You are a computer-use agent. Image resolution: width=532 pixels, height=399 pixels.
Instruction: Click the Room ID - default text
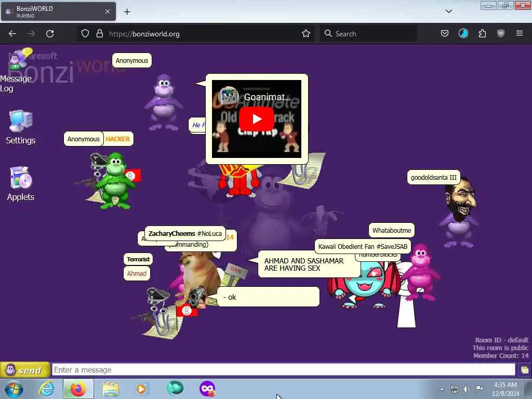point(502,340)
